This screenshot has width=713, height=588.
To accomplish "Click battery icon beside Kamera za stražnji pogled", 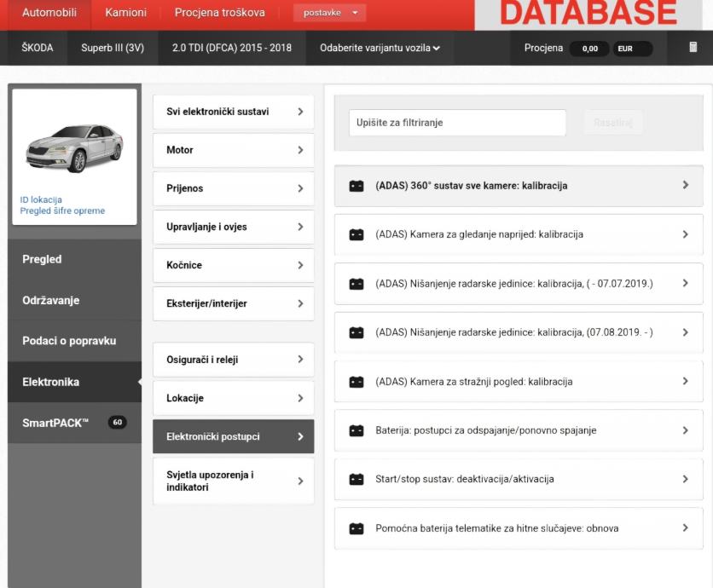I will coord(356,382).
